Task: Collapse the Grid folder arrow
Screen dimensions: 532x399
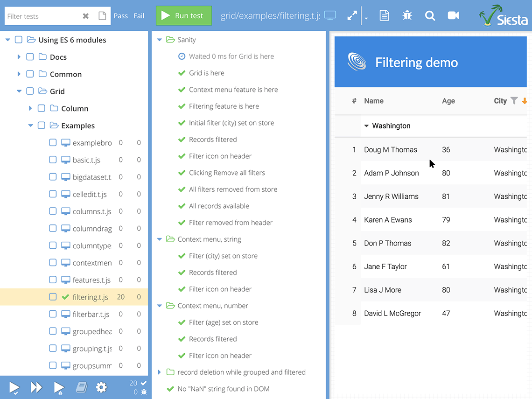Action: (x=19, y=91)
